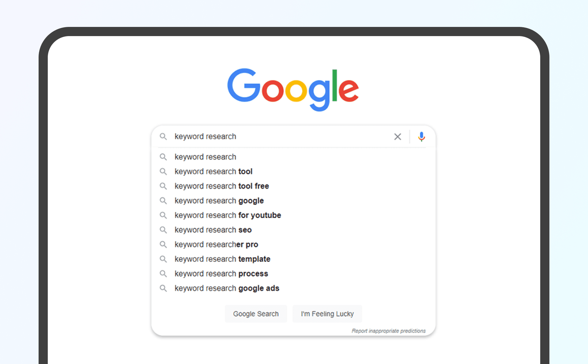This screenshot has width=588, height=364.
Task: Clear the search box with the X icon
Action: coord(398,137)
